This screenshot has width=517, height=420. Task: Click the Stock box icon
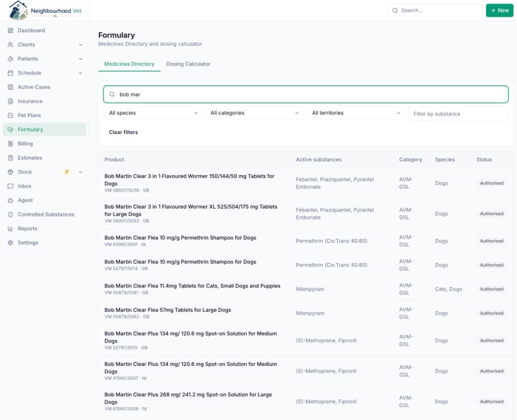point(11,172)
